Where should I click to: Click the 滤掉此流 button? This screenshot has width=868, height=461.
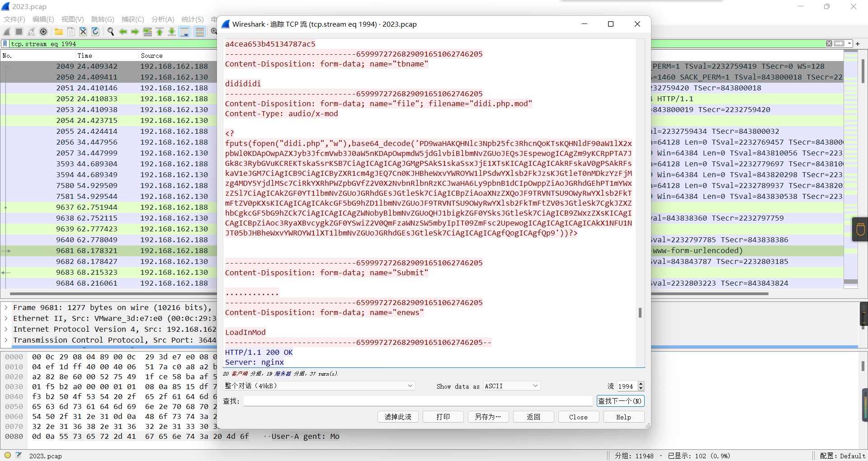(398, 417)
